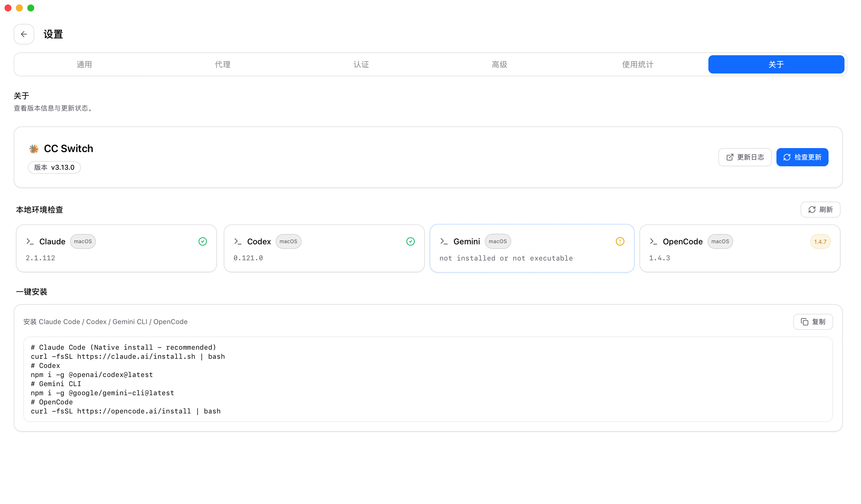Click the macOS badge on the Codex card
This screenshot has height=504, width=861.
[x=288, y=241]
